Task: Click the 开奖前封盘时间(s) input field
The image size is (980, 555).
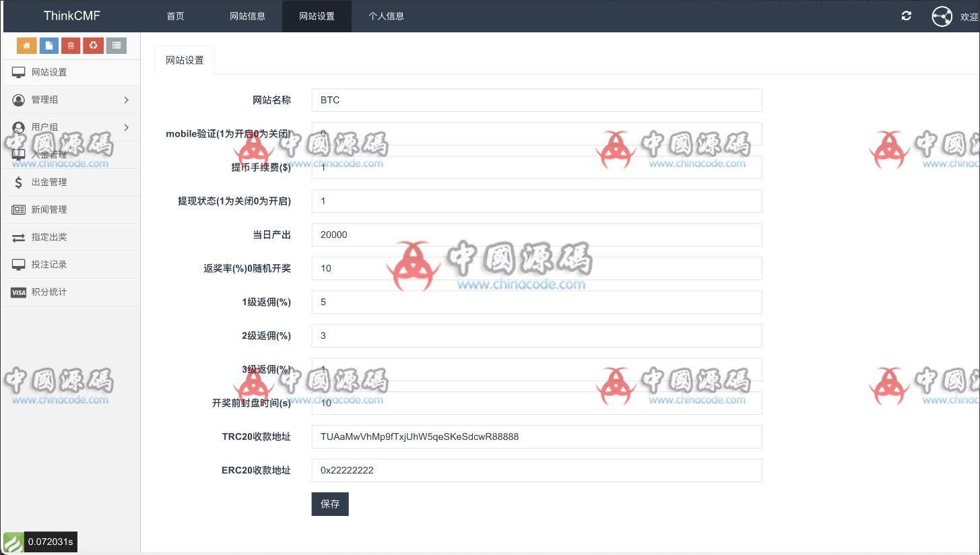Action: [537, 403]
